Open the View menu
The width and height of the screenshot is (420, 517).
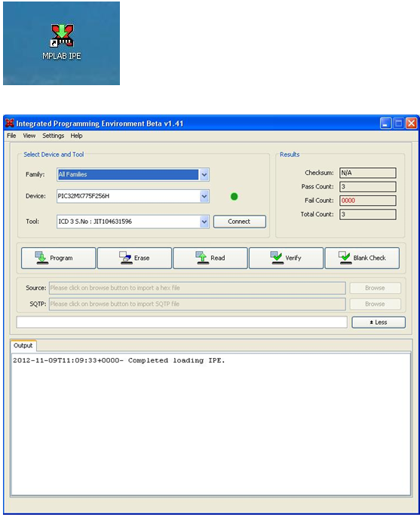click(x=29, y=136)
